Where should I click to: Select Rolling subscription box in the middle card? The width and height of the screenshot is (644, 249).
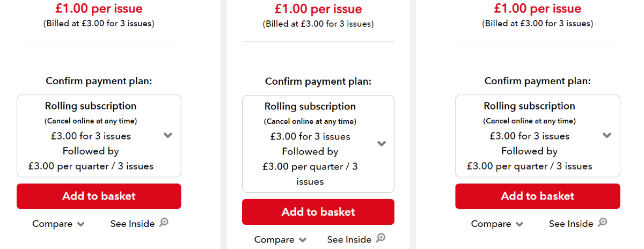pos(318,144)
